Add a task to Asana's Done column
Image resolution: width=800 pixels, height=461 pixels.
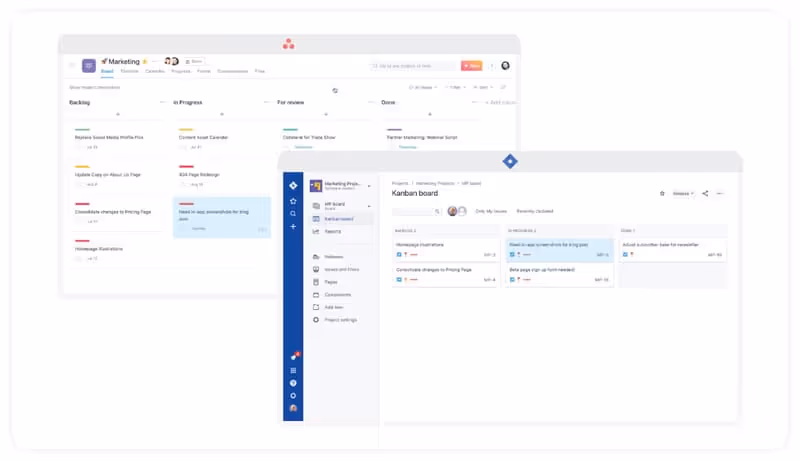tap(430, 114)
